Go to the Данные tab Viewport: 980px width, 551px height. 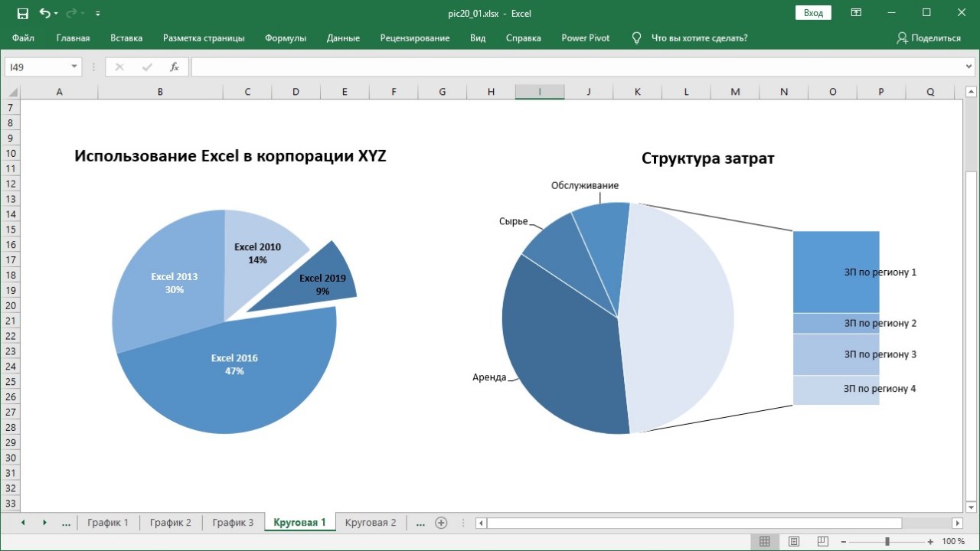[x=343, y=37]
